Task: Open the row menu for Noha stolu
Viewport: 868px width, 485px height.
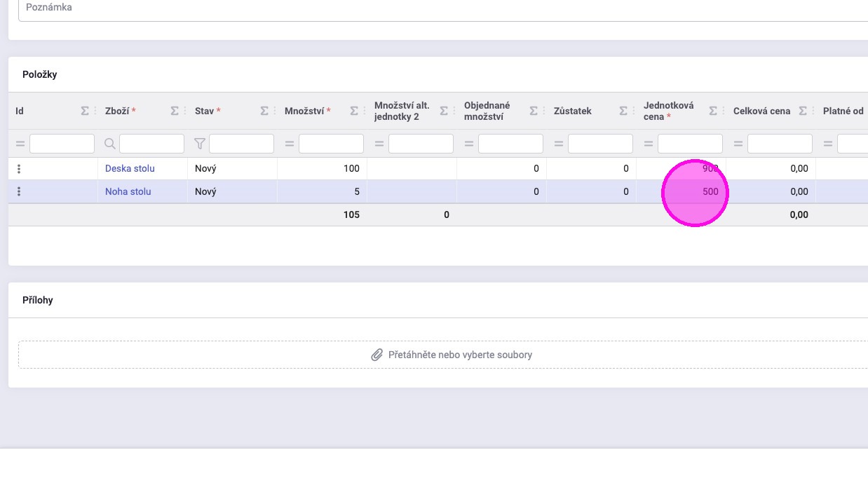Action: pyautogui.click(x=19, y=191)
